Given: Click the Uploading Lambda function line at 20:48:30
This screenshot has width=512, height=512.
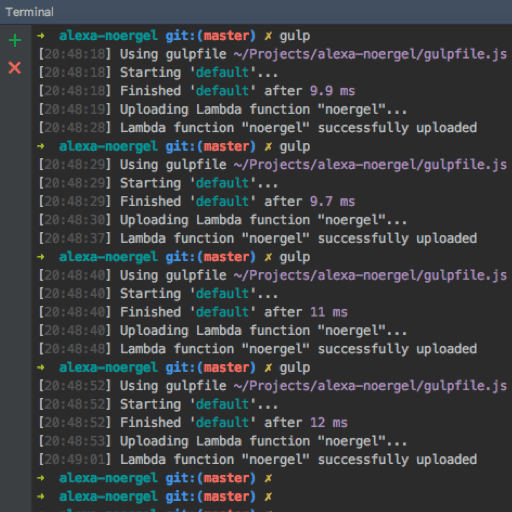Looking at the screenshot, I should pyautogui.click(x=223, y=220).
